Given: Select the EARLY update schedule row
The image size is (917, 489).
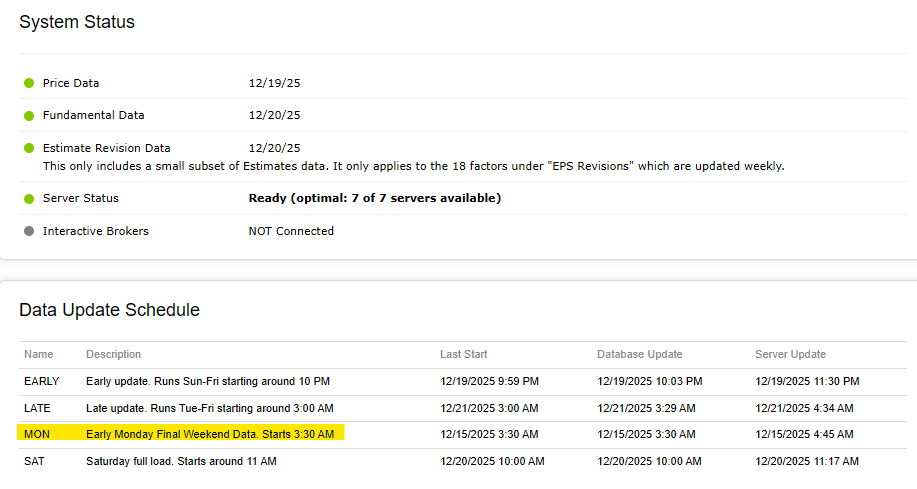Looking at the screenshot, I should click(42, 381).
